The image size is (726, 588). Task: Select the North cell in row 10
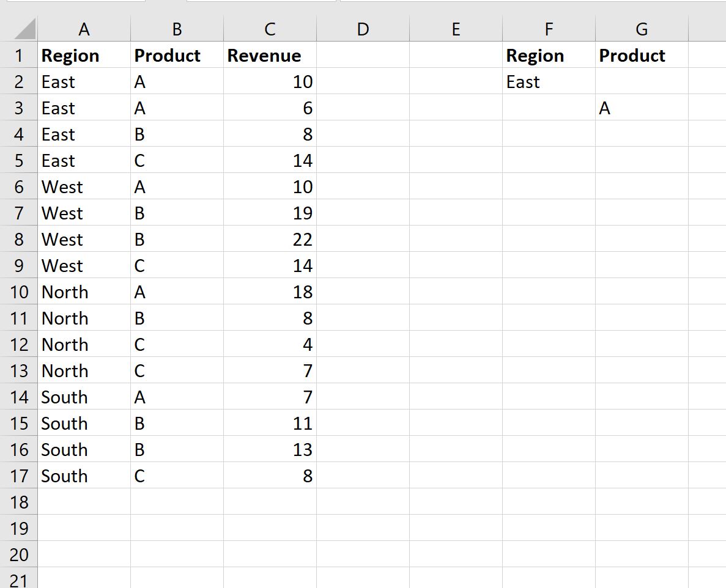(84, 292)
